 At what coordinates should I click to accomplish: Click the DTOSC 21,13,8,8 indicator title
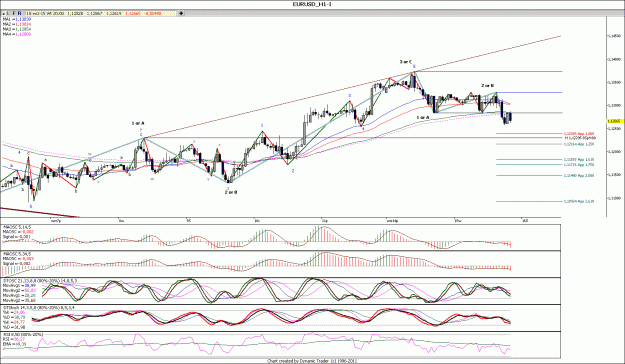(40, 281)
